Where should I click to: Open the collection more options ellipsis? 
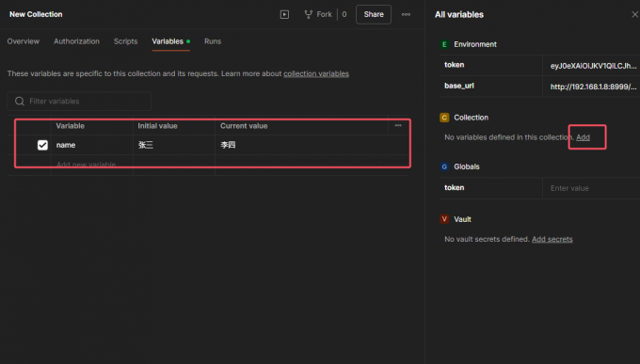[x=406, y=15]
